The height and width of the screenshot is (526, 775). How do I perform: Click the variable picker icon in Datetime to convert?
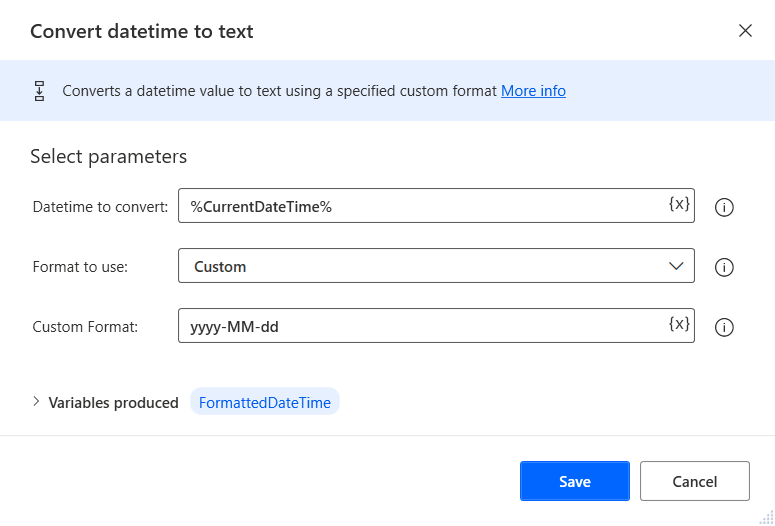coord(679,204)
